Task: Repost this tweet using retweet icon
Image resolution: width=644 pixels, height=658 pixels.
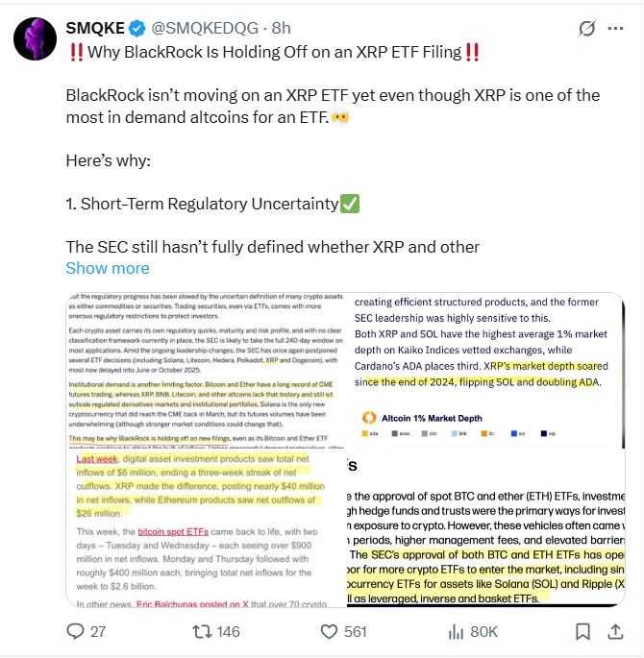Action: click(202, 631)
